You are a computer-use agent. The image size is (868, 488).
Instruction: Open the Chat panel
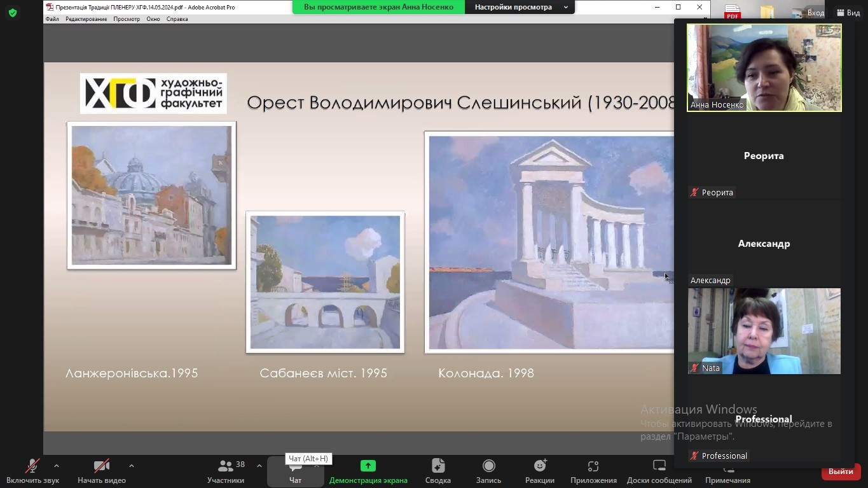click(x=295, y=471)
